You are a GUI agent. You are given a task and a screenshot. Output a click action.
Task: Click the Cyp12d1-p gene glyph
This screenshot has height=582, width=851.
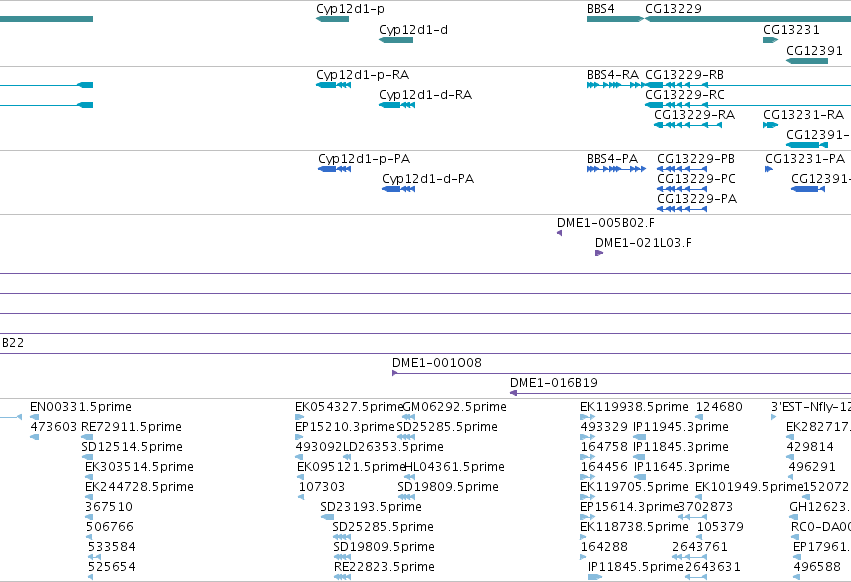pyautogui.click(x=332, y=19)
